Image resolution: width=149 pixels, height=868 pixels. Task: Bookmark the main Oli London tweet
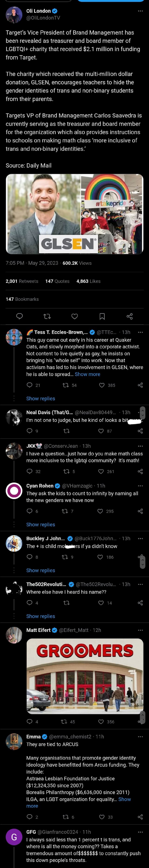point(102,316)
